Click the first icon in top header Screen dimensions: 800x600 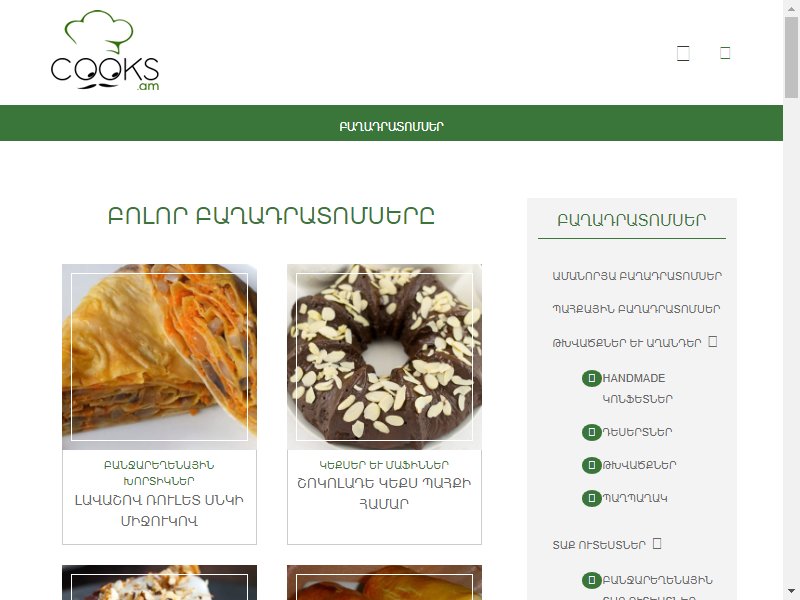[683, 53]
